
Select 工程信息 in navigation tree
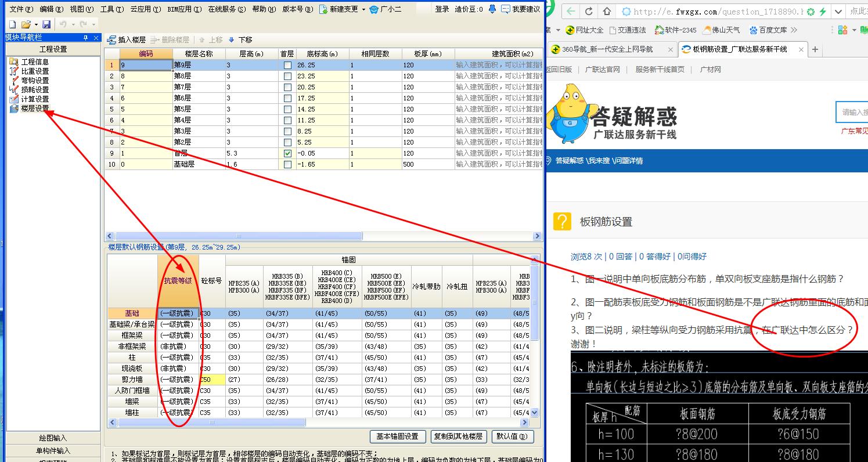[35, 62]
